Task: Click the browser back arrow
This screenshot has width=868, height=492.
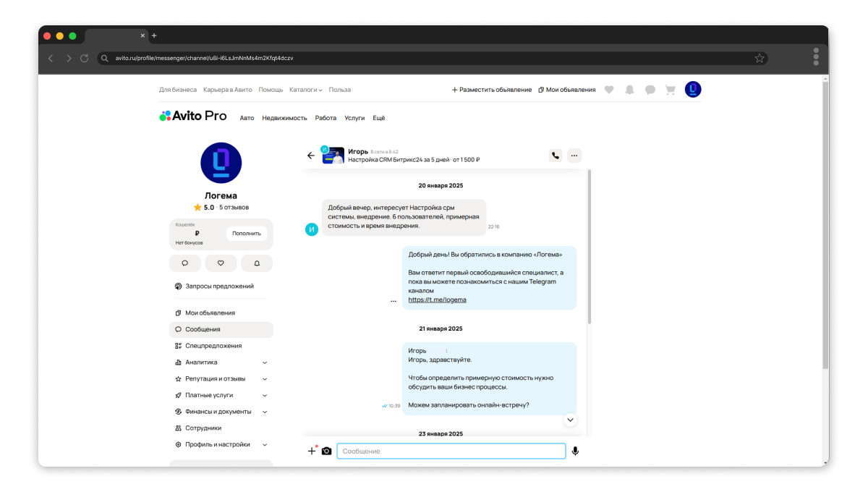Action: pyautogui.click(x=51, y=58)
